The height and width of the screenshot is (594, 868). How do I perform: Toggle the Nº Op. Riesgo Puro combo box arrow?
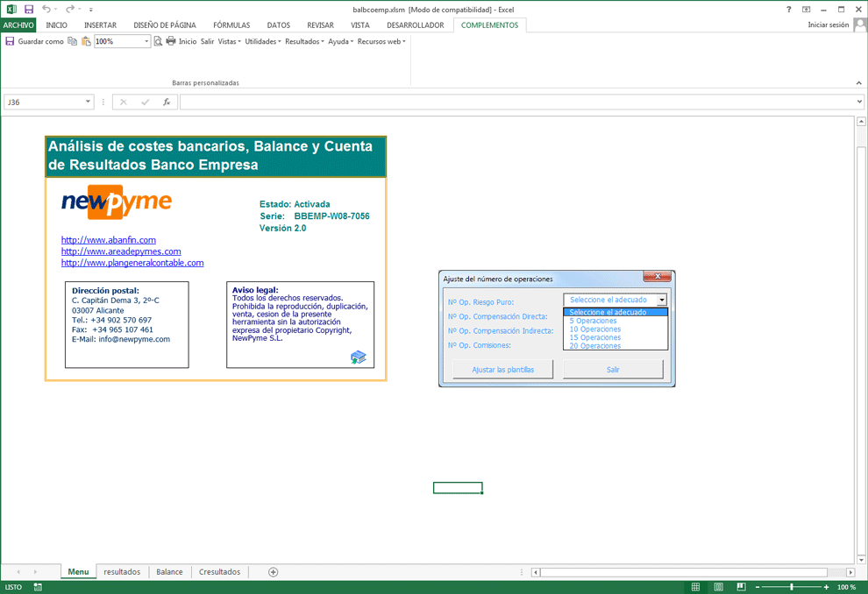tap(661, 300)
